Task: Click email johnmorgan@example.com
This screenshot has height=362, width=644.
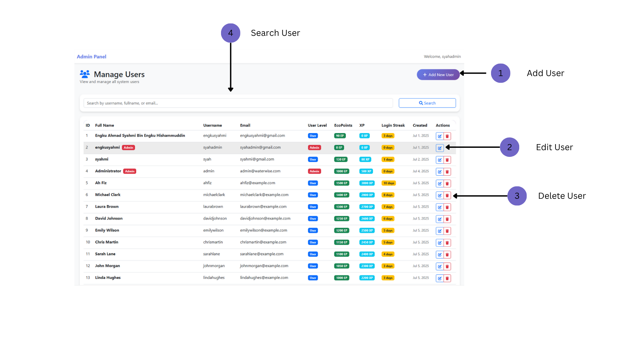Action: 264,266
